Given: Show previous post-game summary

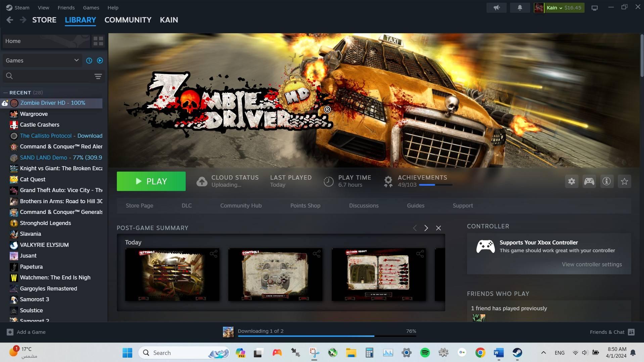Looking at the screenshot, I should [x=415, y=228].
